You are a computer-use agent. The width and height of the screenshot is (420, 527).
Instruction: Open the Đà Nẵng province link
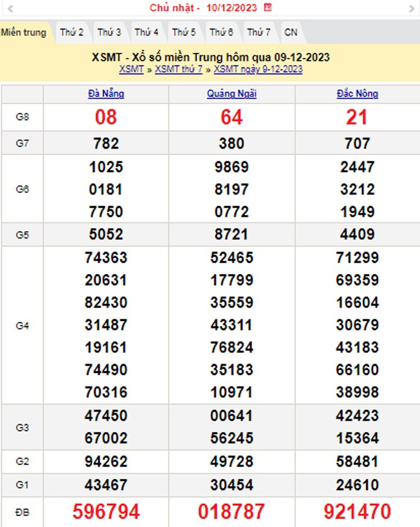pos(106,94)
